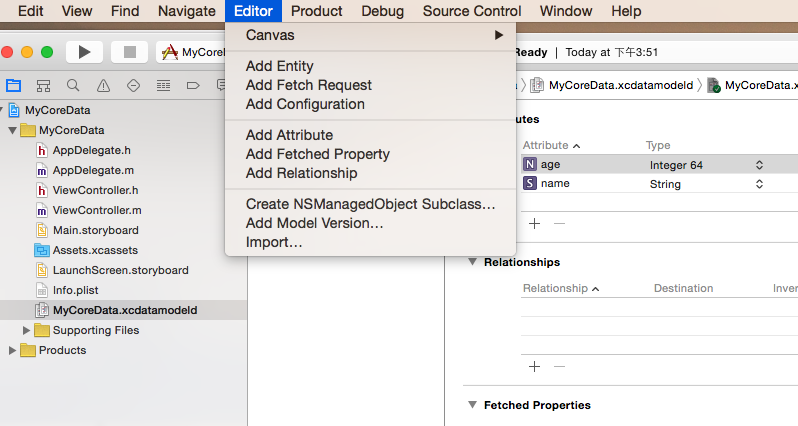Viewport: 798px width, 426px height.
Task: Expand the Supporting Files folder
Action: click(27, 330)
